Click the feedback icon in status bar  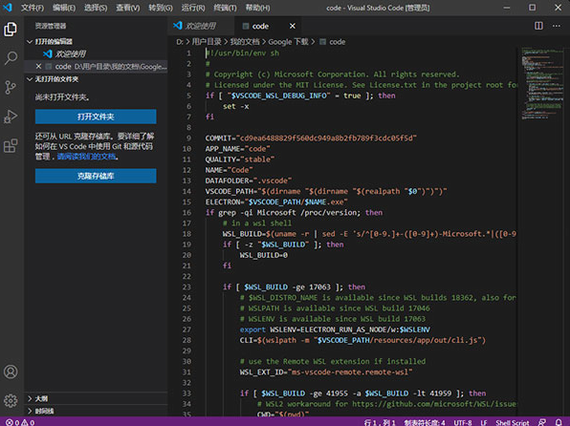(542, 422)
